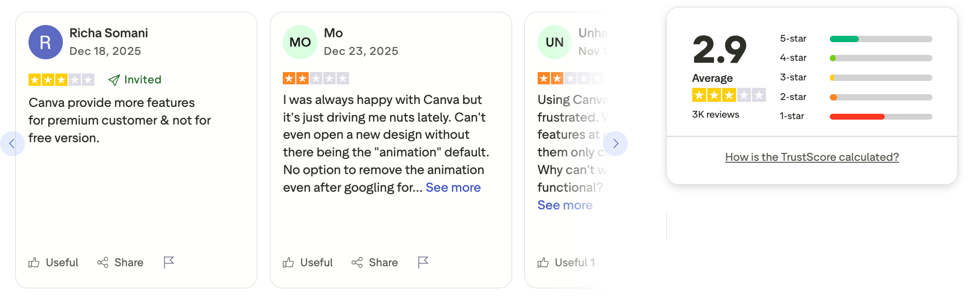Screen dimensions: 980x303
Task: Click the Dec 18, 2025 date
Action: 105,51
